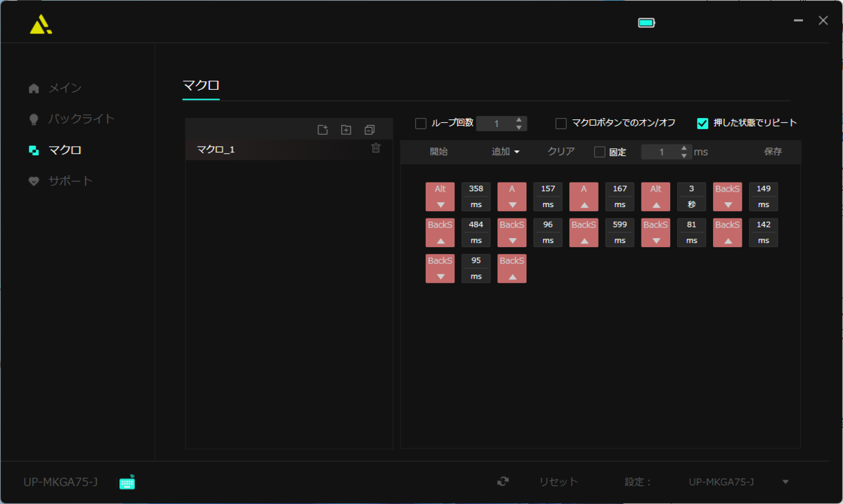843x504 pixels.
Task: Select the マクロ sidebar item
Action: point(55,150)
